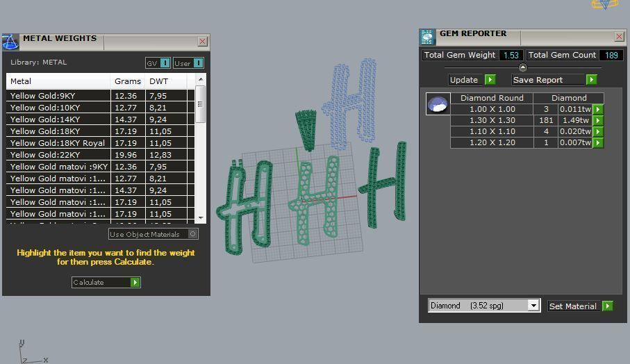Click the metal list scroll down arrow
The height and width of the screenshot is (364, 630).
pyautogui.click(x=201, y=218)
